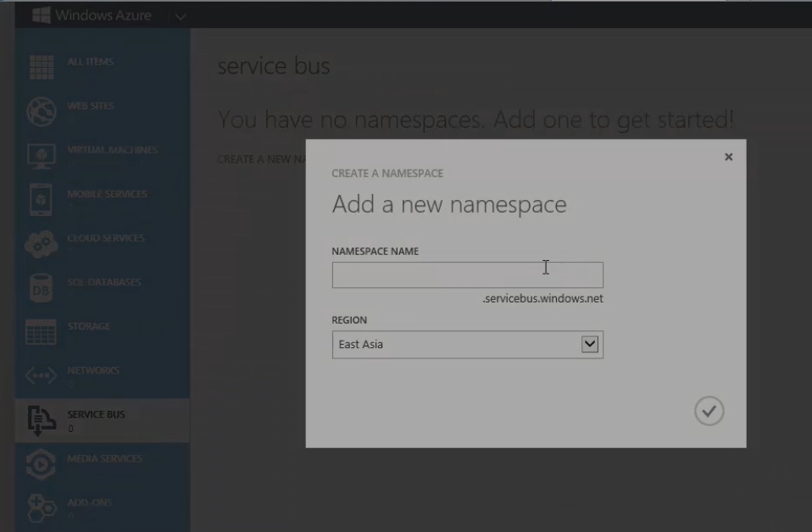
Task: Close the Create a Namespace dialog
Action: coord(729,157)
